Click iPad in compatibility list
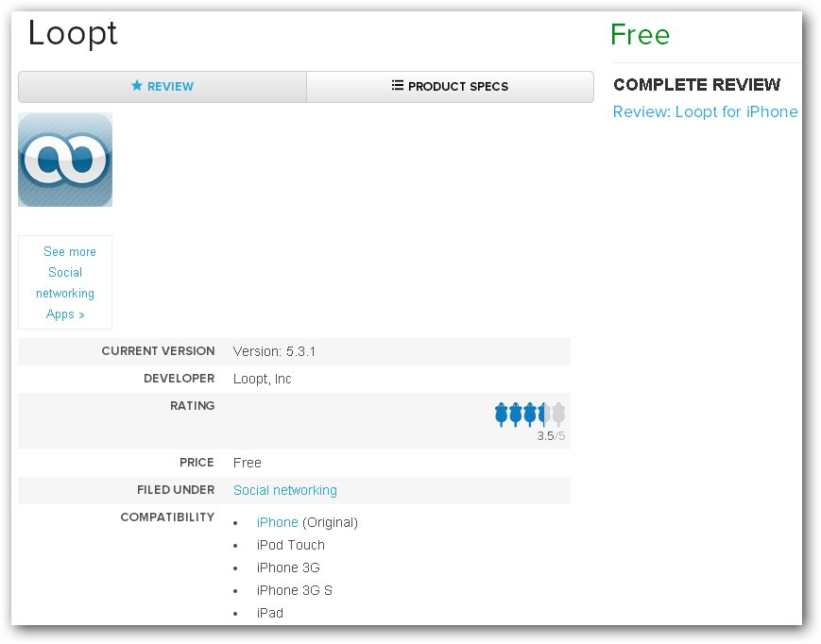The height and width of the screenshot is (644, 821). [269, 613]
